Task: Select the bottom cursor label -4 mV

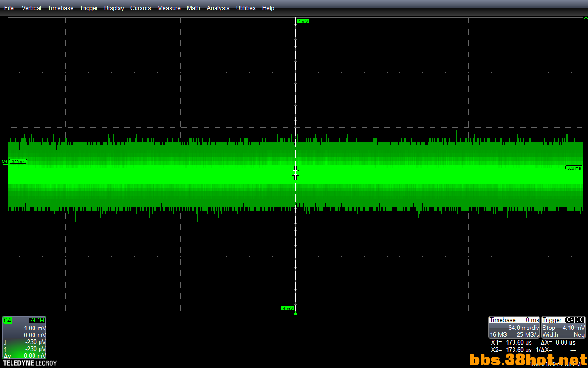Action: tap(287, 308)
